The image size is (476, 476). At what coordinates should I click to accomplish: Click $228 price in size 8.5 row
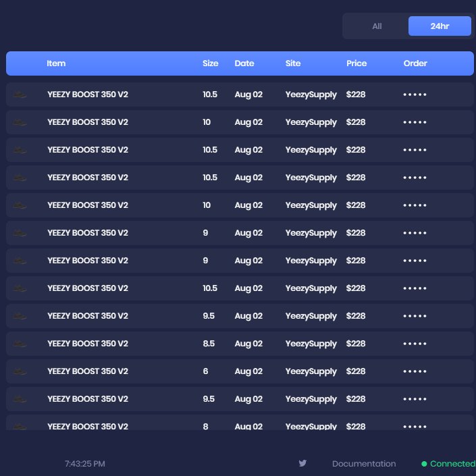coord(356,344)
